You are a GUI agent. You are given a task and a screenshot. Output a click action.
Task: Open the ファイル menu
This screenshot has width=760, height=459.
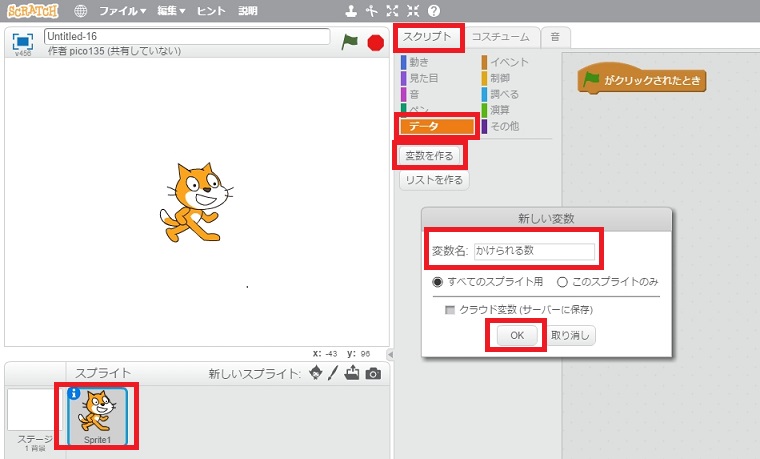(122, 11)
